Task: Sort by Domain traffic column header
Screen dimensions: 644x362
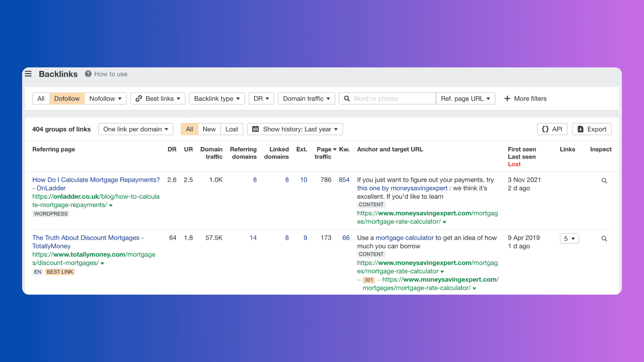Action: pos(211,153)
